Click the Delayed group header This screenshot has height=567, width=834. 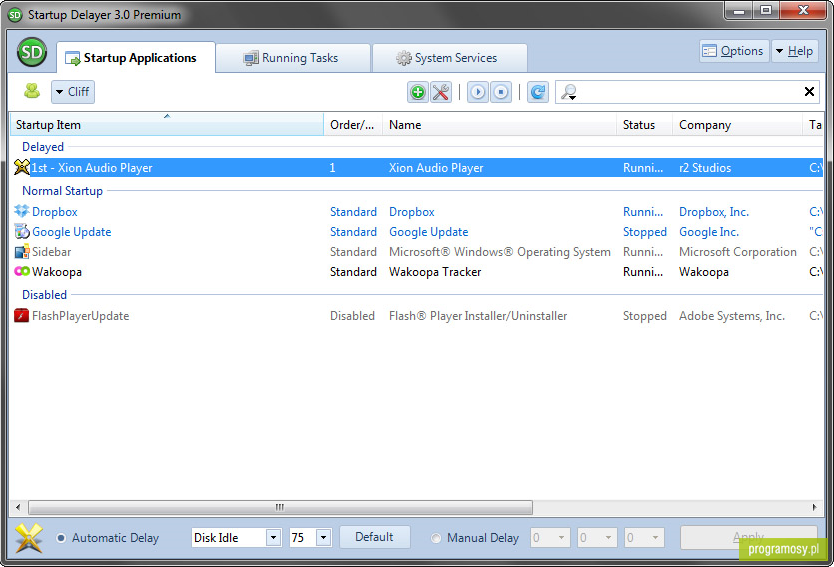[x=43, y=147]
